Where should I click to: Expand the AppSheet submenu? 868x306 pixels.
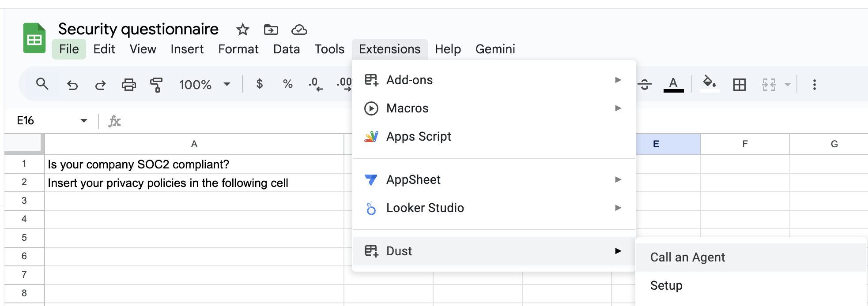[x=494, y=179]
